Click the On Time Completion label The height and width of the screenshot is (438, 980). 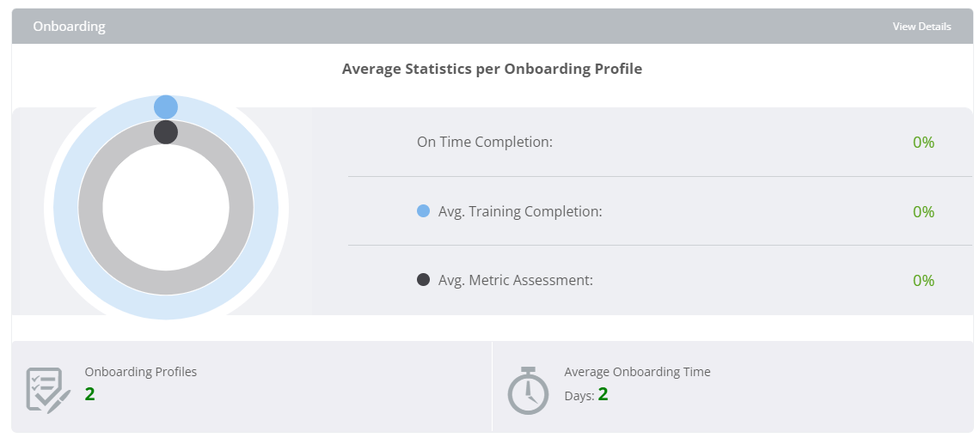click(485, 142)
